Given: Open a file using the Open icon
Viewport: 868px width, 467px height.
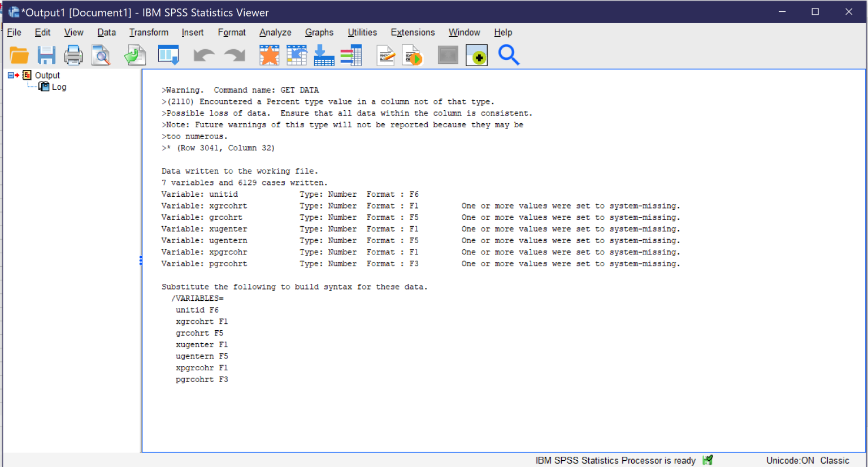Looking at the screenshot, I should coord(19,55).
